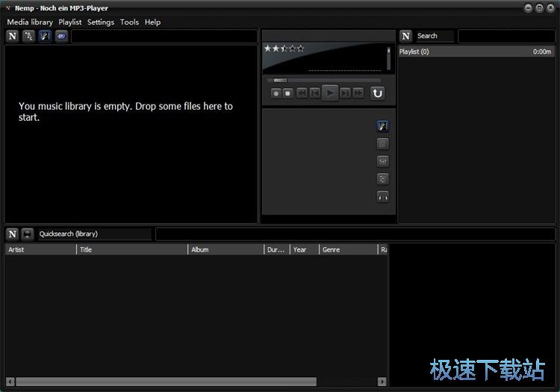Click the Playlist (0) header
The width and height of the screenshot is (560, 392).
(x=476, y=52)
